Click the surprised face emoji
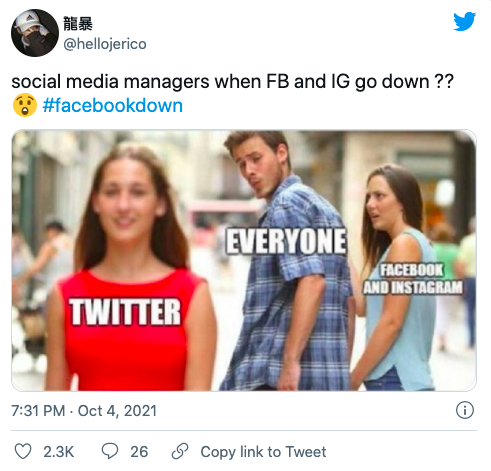 25,105
